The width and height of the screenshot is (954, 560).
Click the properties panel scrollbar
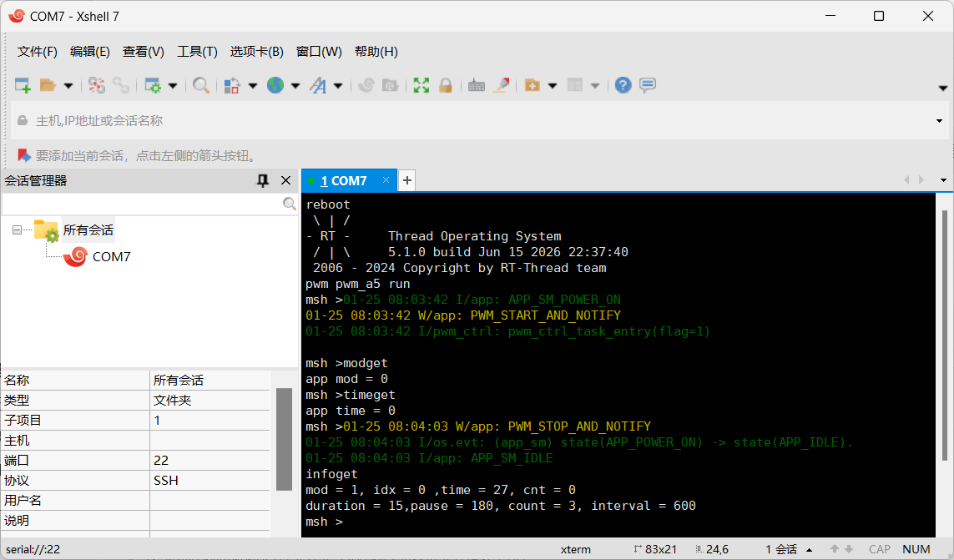click(284, 439)
